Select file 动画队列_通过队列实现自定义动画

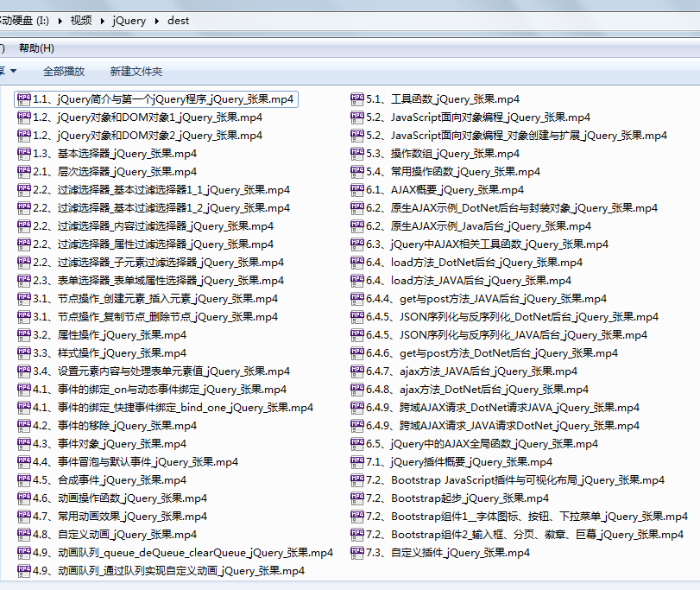pyautogui.click(x=161, y=571)
